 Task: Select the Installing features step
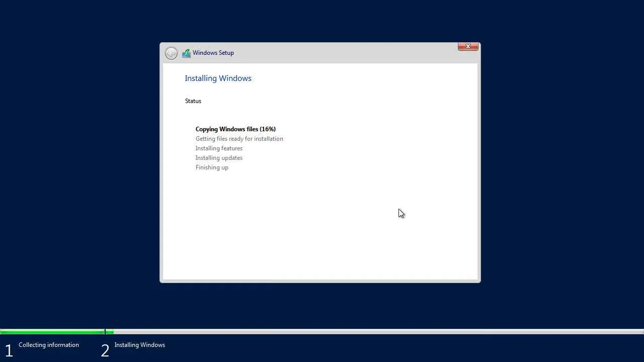pyautogui.click(x=219, y=148)
